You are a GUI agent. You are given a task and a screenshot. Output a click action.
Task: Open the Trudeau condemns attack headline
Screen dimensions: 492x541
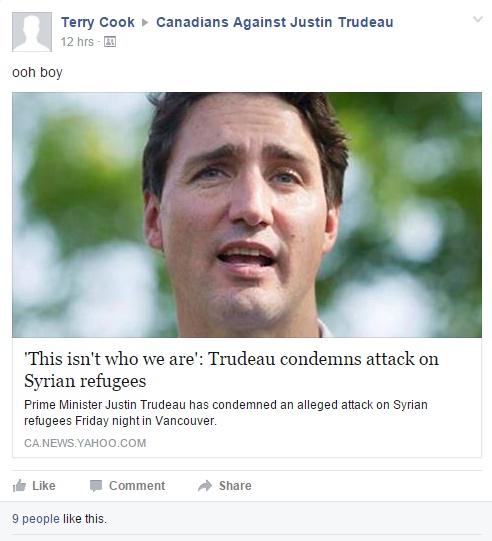(231, 370)
